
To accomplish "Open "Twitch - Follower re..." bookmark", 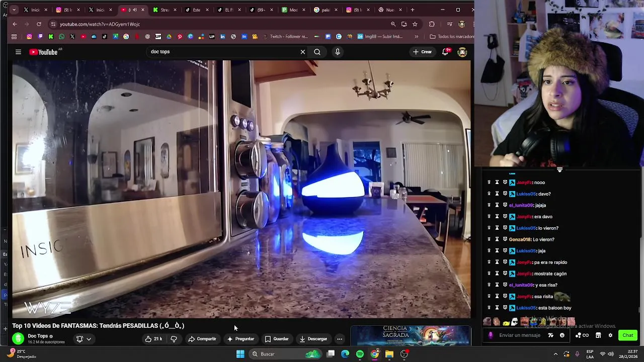I will click(286, 36).
